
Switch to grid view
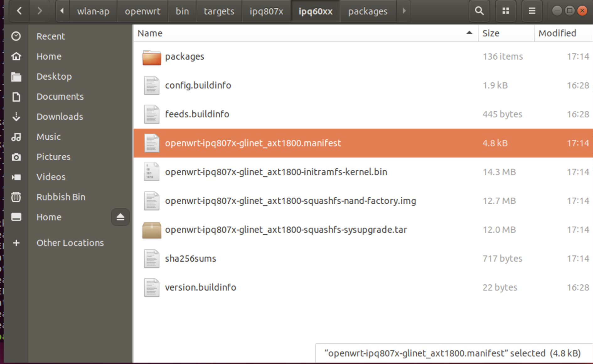[x=505, y=11]
